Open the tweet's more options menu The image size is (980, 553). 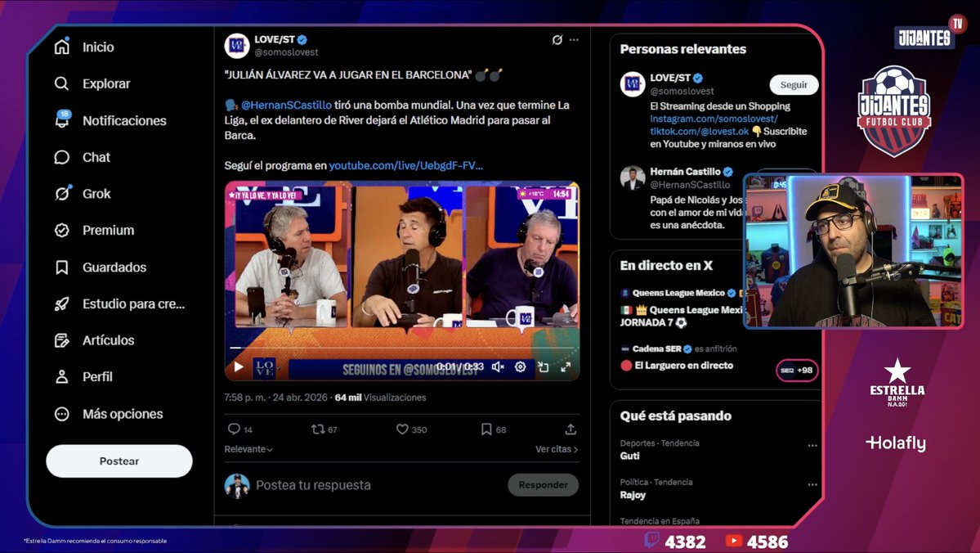point(575,38)
